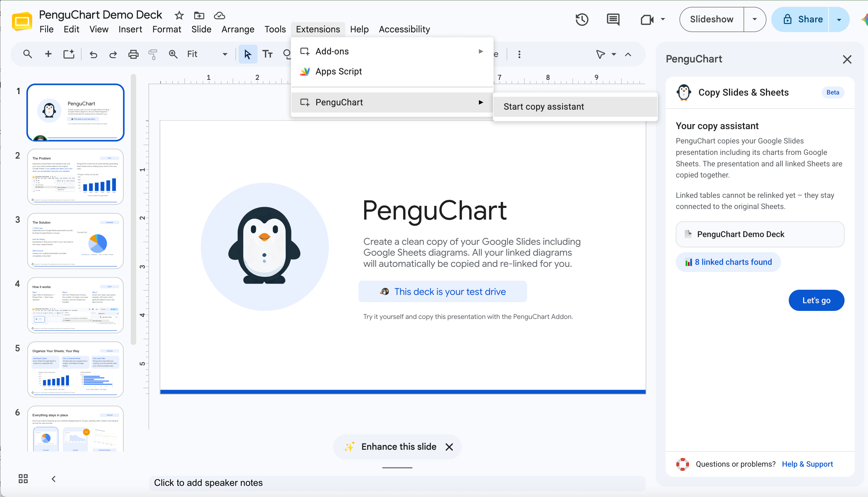Open the Arrange menu
The width and height of the screenshot is (868, 497).
coord(238,29)
